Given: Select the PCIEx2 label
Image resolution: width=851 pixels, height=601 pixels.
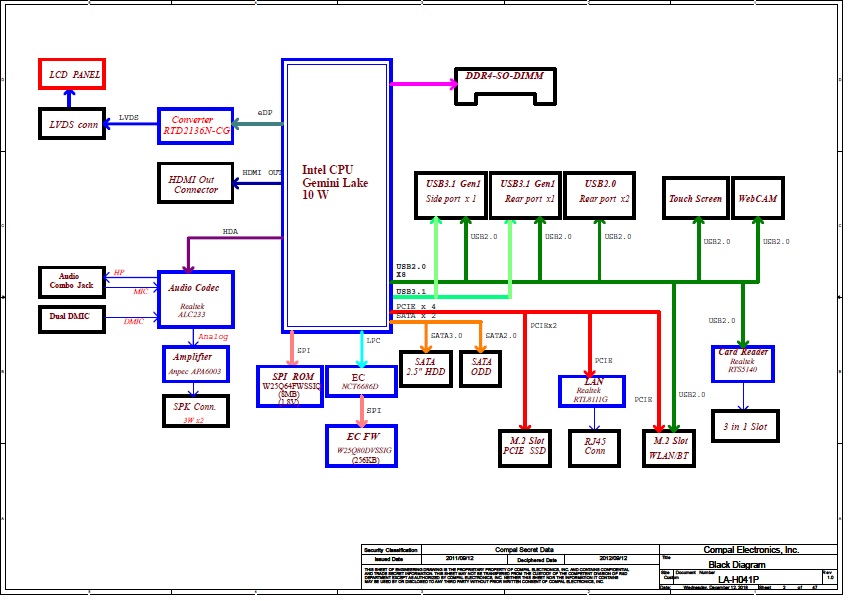Looking at the screenshot, I should pyautogui.click(x=543, y=326).
